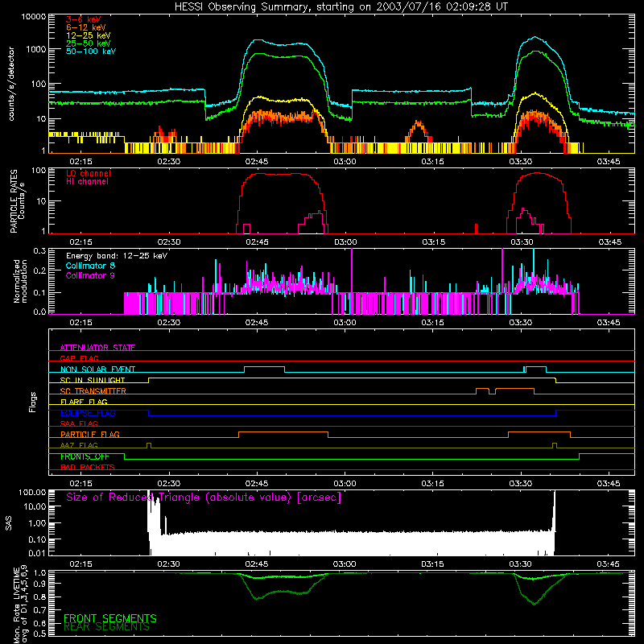Click the SAA FLAG label

[x=79, y=423]
